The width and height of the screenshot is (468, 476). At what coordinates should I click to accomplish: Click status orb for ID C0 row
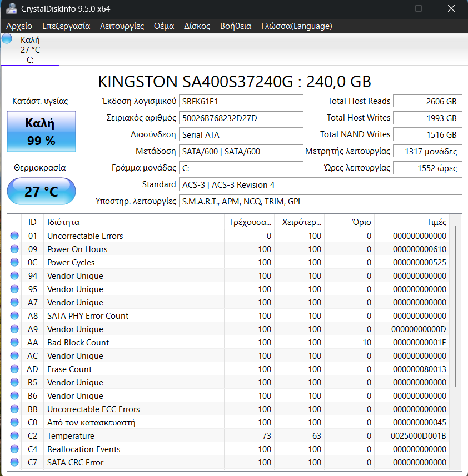tap(14, 422)
